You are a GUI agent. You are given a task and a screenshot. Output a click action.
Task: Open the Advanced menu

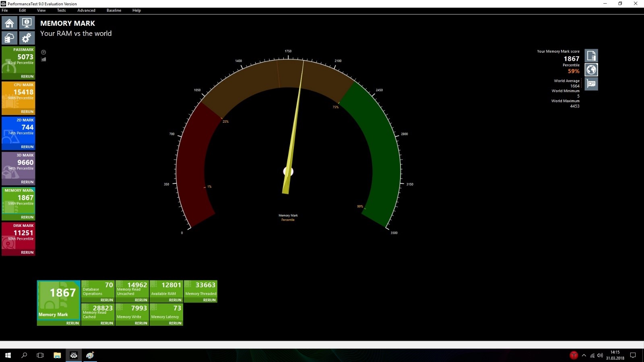pyautogui.click(x=86, y=10)
